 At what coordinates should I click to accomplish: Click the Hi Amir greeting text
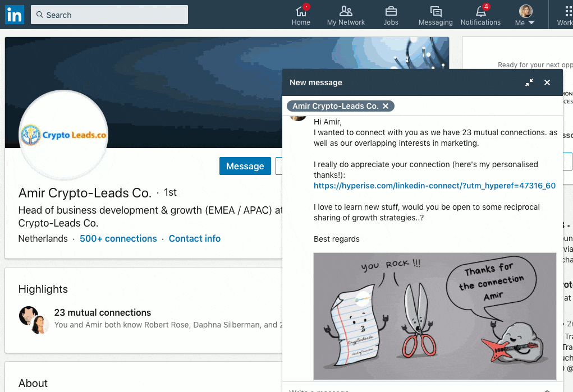point(328,122)
